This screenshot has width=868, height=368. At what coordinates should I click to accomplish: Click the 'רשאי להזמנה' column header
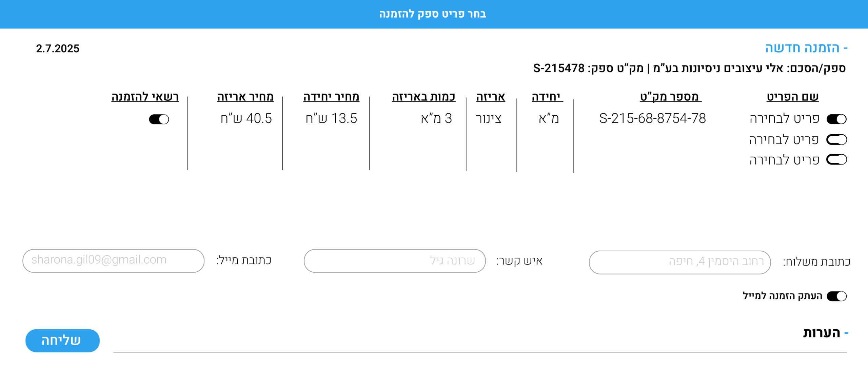pos(145,97)
